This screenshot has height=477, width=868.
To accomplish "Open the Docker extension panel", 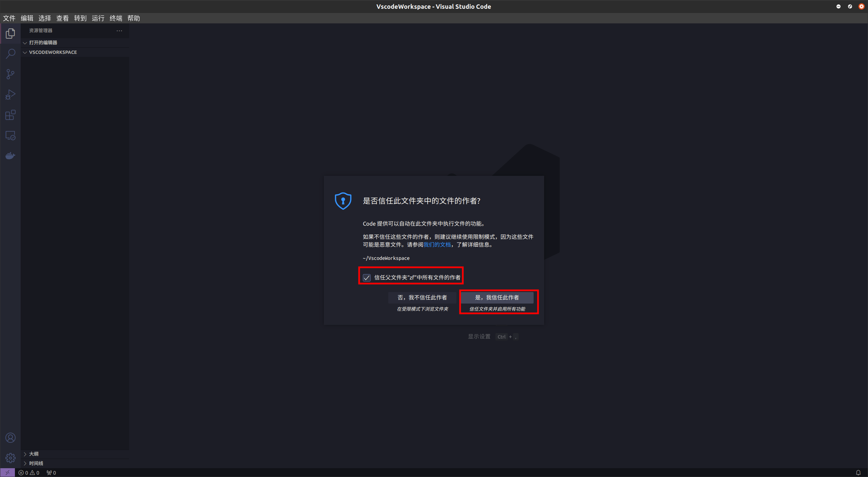I will pyautogui.click(x=11, y=155).
